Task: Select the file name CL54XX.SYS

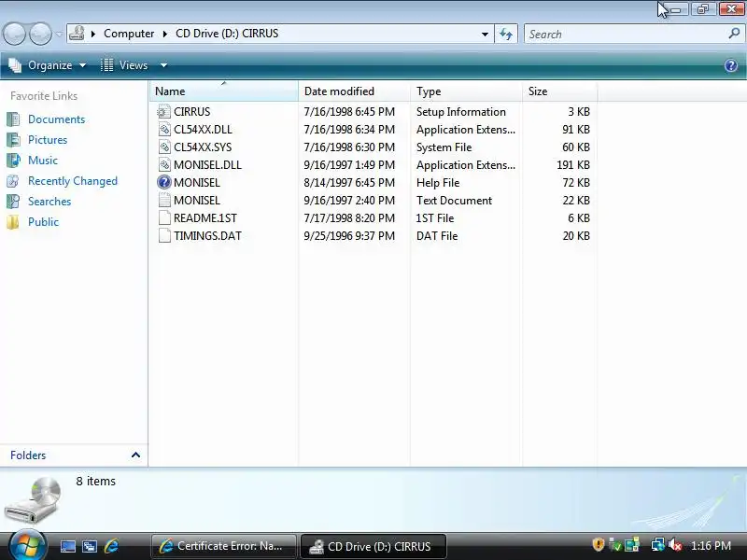Action: point(203,147)
